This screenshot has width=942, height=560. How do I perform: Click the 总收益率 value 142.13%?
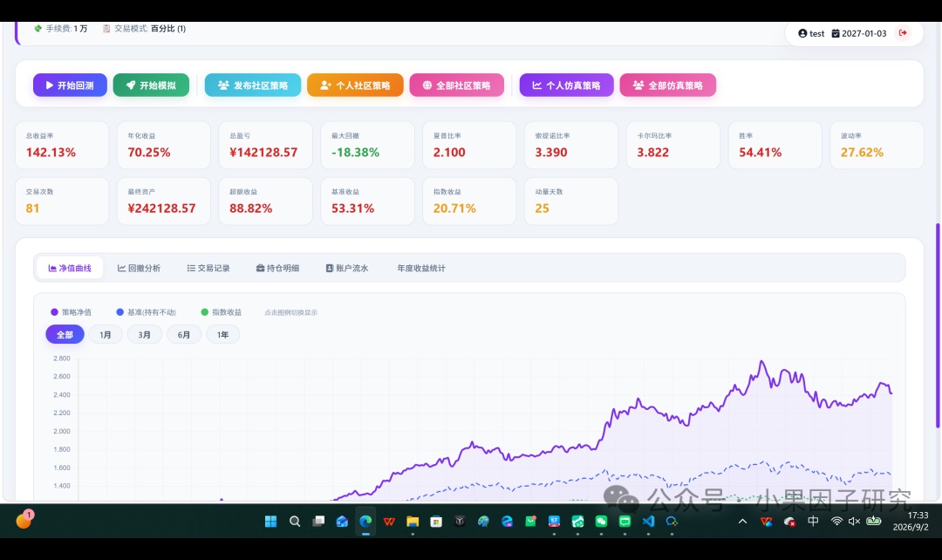pyautogui.click(x=51, y=153)
